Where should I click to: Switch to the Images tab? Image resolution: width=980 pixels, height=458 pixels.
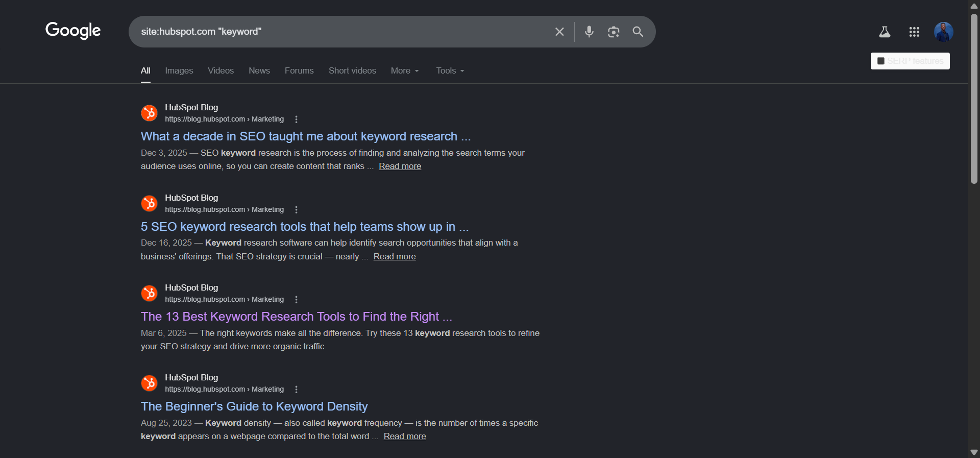pos(179,71)
